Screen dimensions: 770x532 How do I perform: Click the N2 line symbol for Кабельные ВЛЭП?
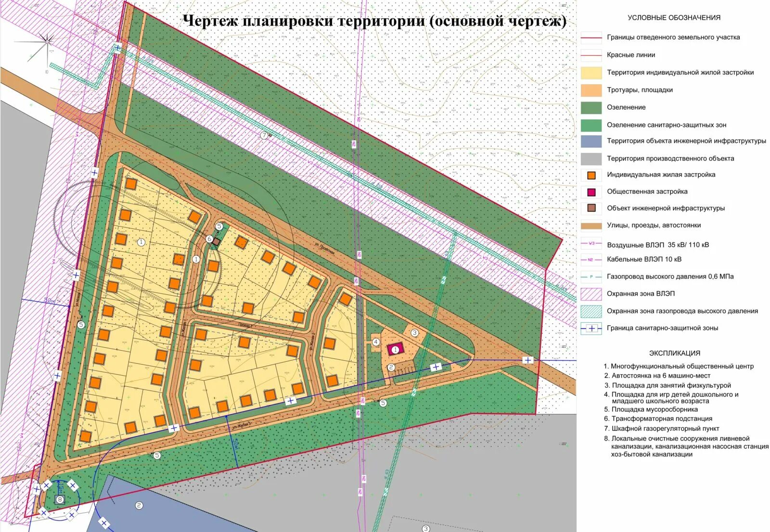[591, 260]
